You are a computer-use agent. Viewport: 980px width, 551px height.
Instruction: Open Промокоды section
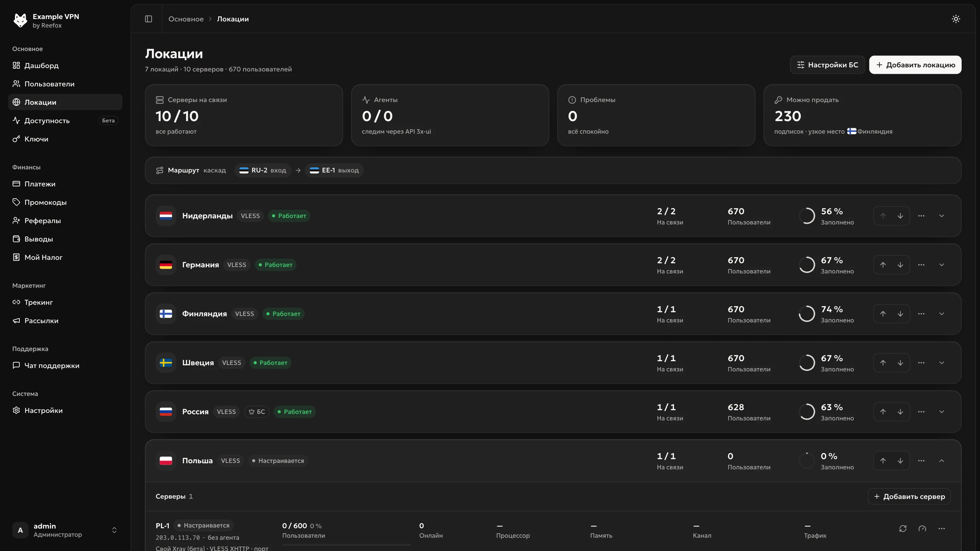[65, 202]
